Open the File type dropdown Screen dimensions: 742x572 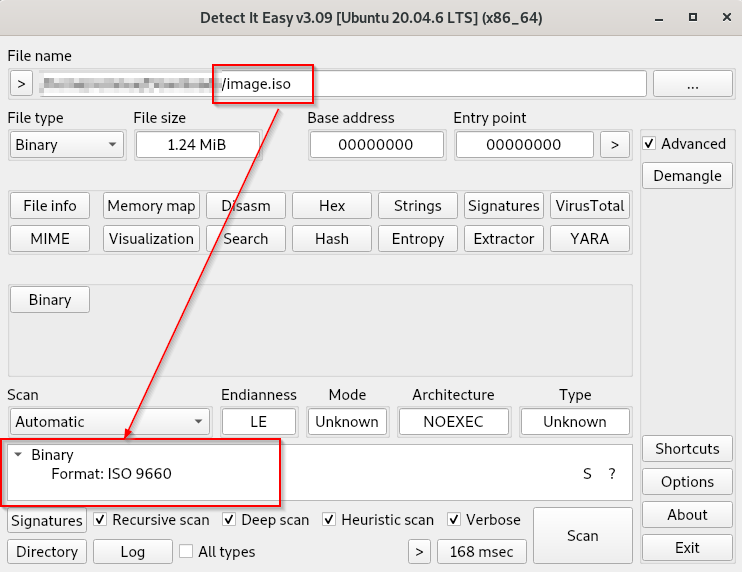point(66,145)
